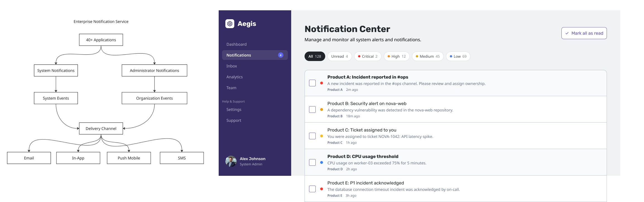Open 'Product B: Security alert on nova-web' title
The image size is (644, 202).
[x=367, y=104]
